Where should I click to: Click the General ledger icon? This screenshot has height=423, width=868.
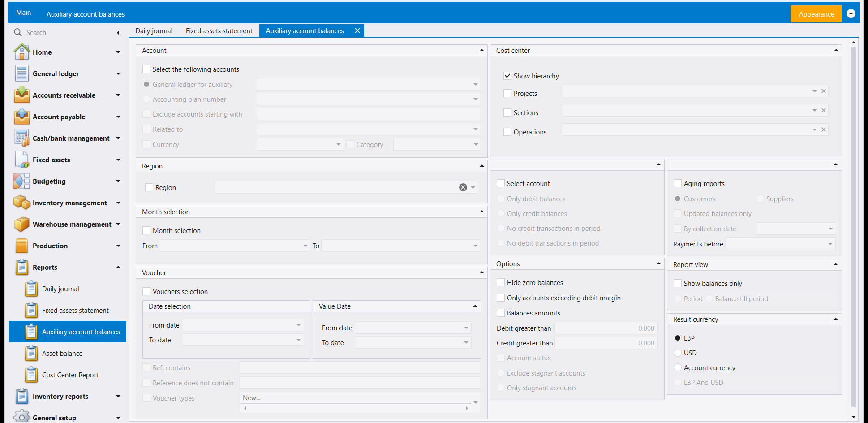pos(21,73)
